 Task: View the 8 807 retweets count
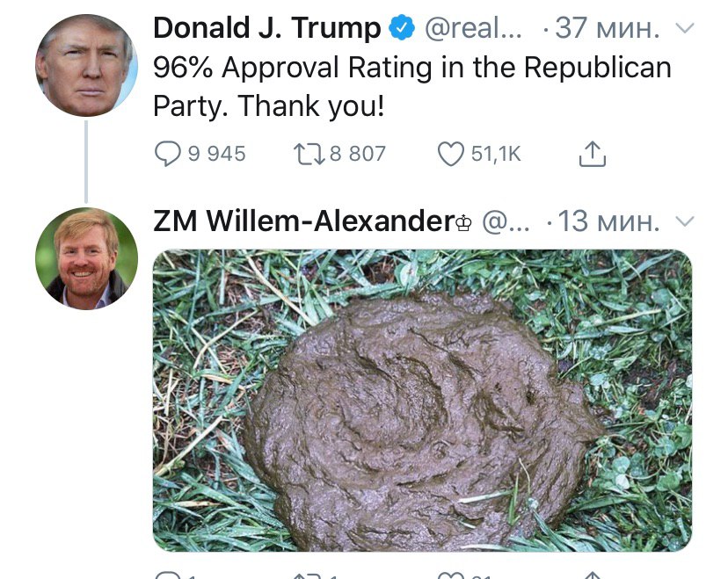(x=357, y=155)
